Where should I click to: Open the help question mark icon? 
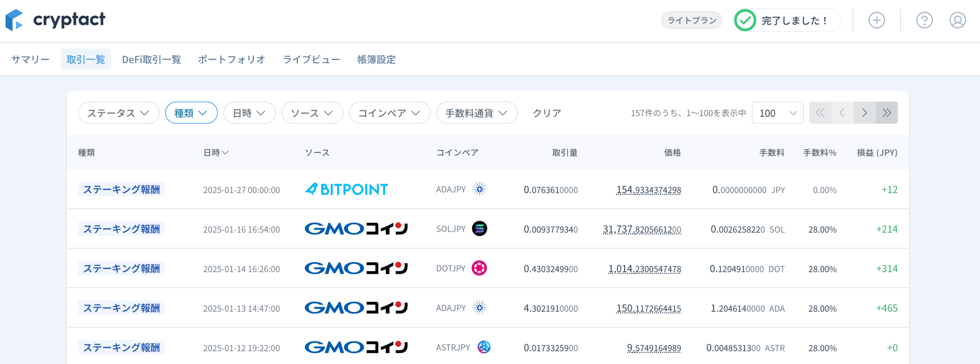pyautogui.click(x=924, y=20)
